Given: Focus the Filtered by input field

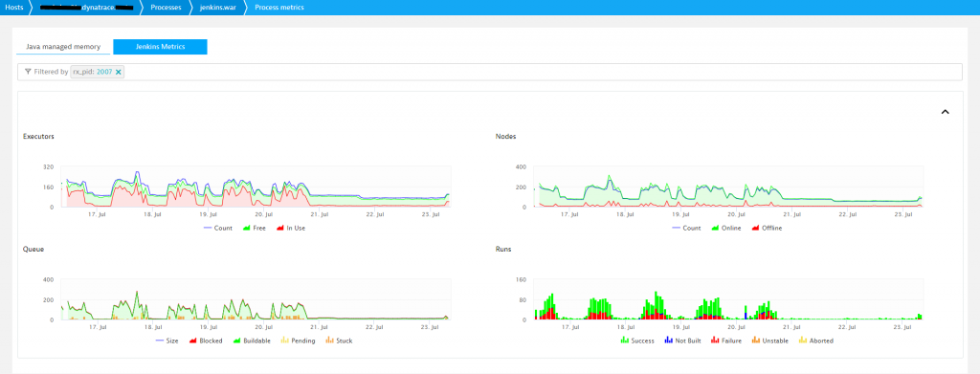Looking at the screenshot, I should click(489, 72).
